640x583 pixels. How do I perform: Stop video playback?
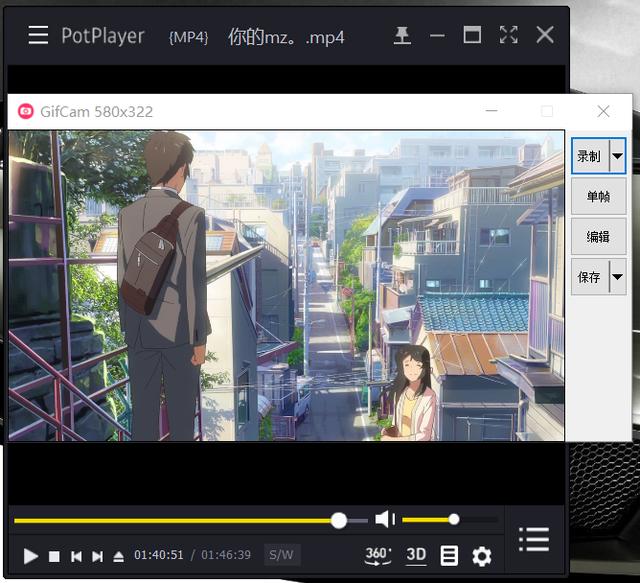pos(54,556)
